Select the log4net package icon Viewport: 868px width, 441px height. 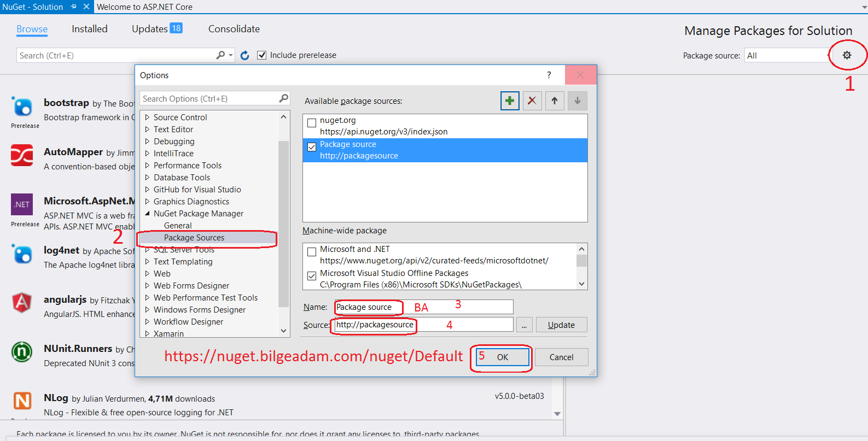click(22, 254)
